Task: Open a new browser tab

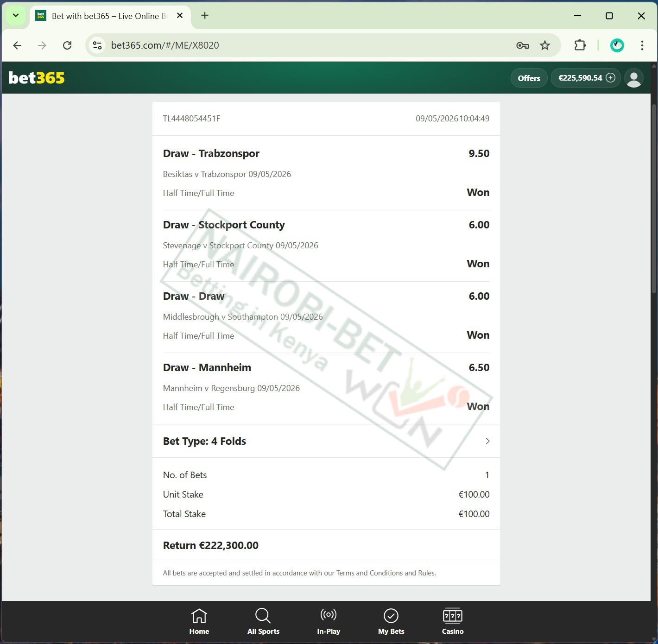Action: click(x=205, y=16)
